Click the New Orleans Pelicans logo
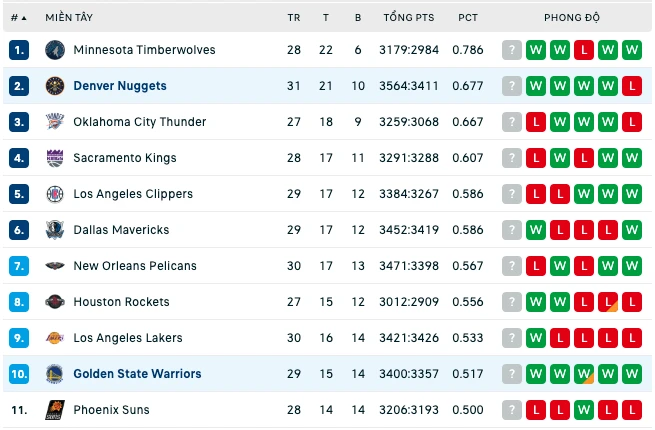Screen dimensions: 655x430 (x=55, y=266)
